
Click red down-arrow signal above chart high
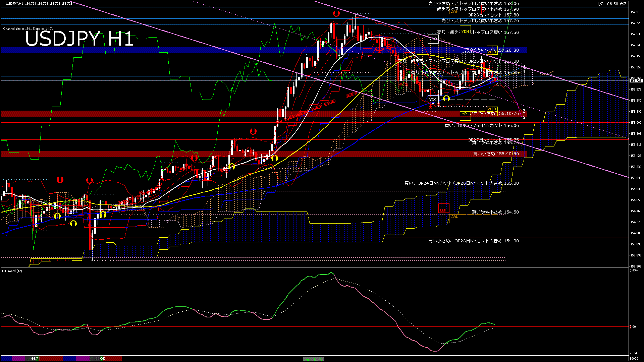336,14
